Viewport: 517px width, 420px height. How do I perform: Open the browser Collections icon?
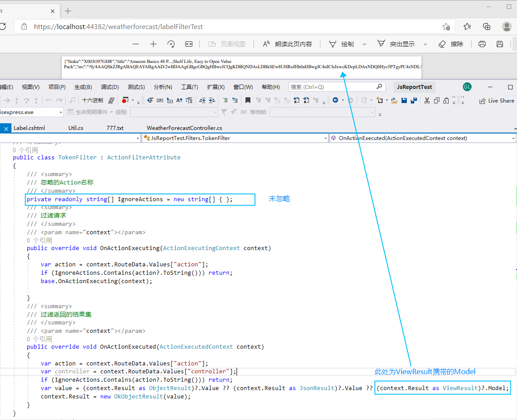pos(487,26)
